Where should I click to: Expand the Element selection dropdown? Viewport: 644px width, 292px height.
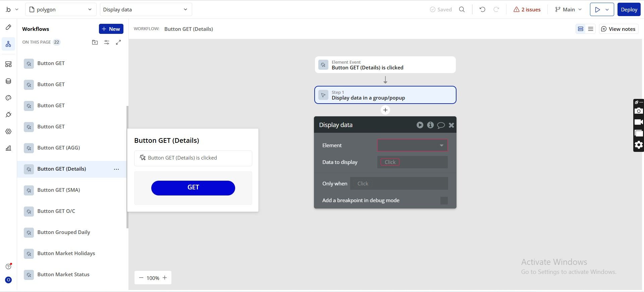(413, 145)
